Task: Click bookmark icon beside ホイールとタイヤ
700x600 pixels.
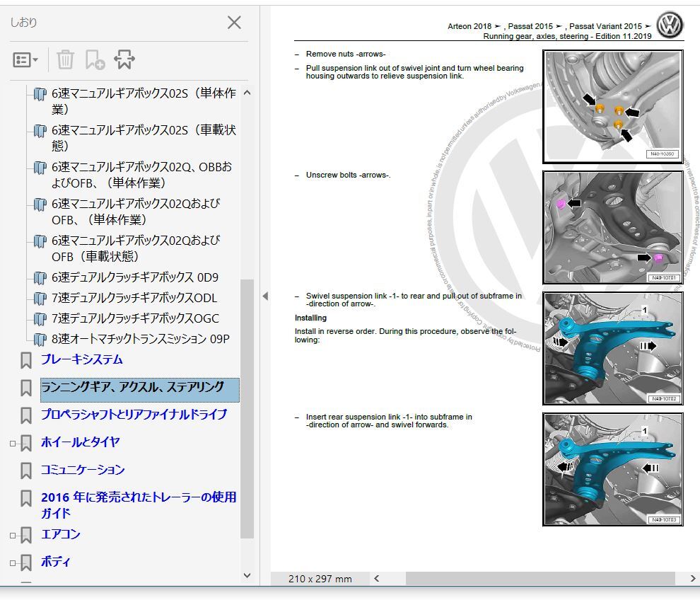Action: tap(26, 443)
